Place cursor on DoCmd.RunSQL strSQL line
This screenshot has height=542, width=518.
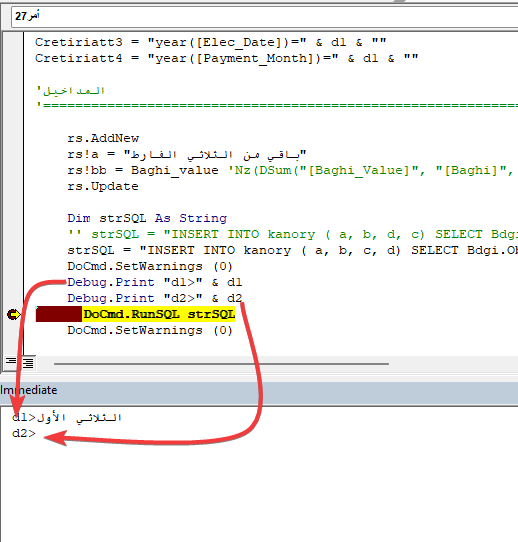159,315
